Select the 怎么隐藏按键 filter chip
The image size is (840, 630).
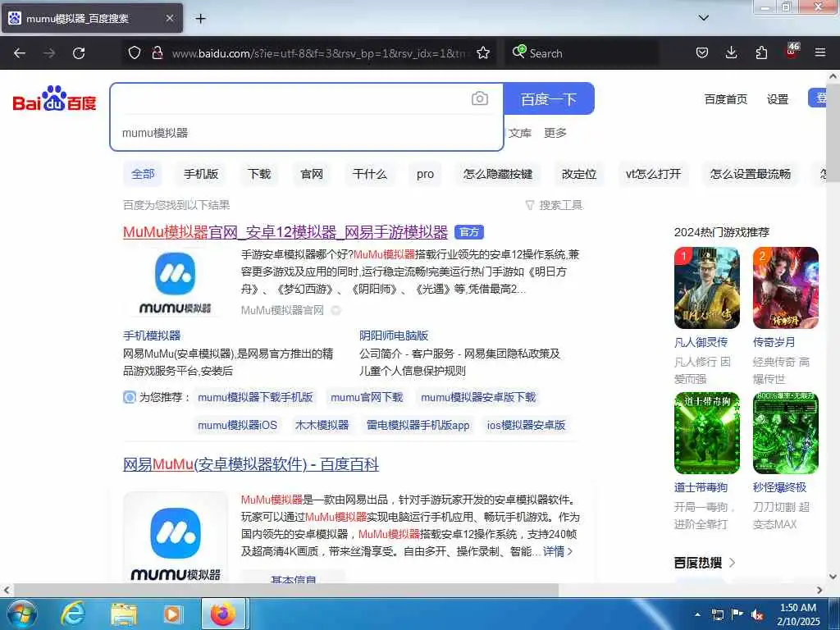[498, 174]
